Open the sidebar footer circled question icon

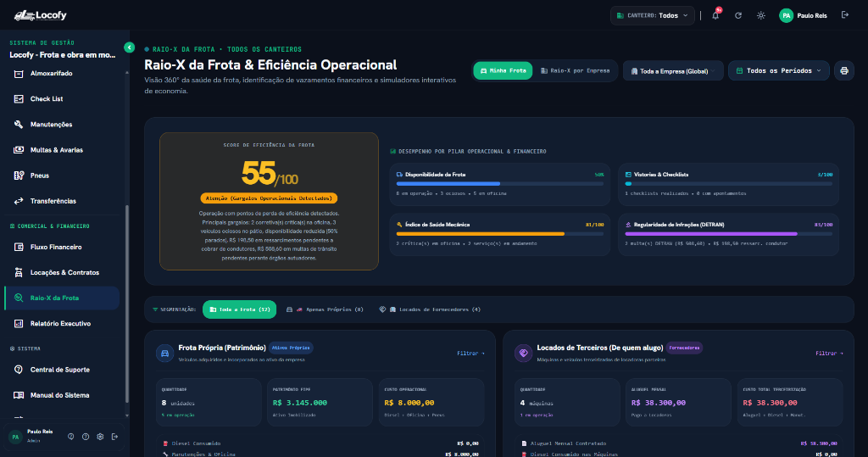[x=86, y=437]
